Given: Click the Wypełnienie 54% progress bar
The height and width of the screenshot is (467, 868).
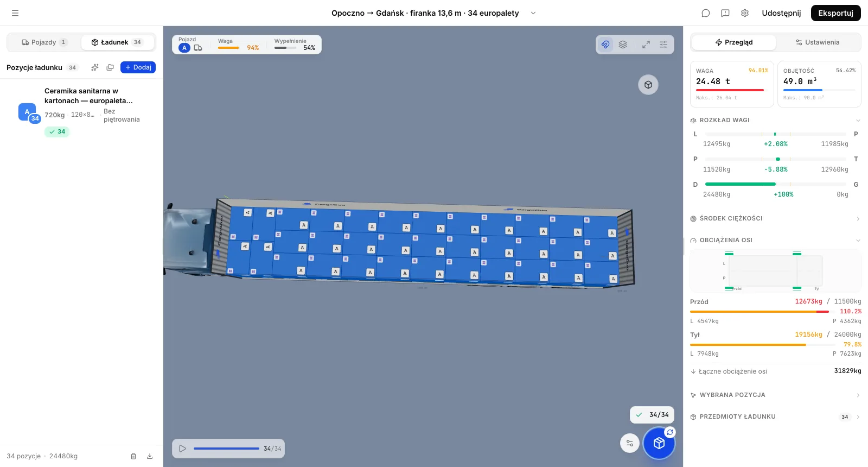Looking at the screenshot, I should click(x=285, y=48).
